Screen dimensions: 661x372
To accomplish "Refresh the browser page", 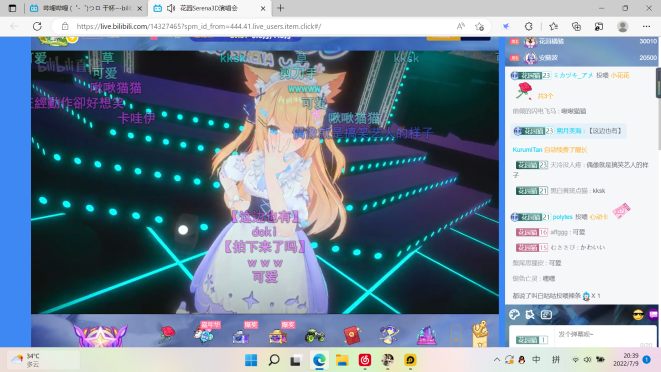I will coord(37,26).
